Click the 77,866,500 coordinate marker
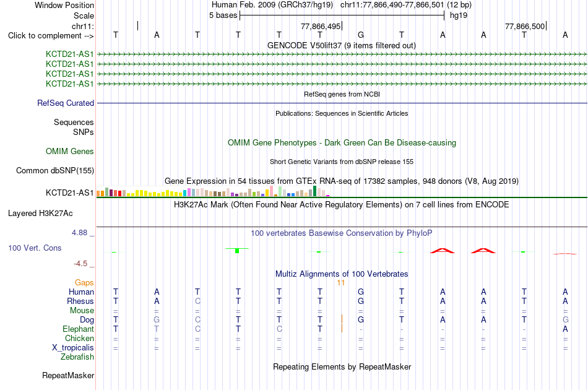588x390 pixels. (x=525, y=26)
